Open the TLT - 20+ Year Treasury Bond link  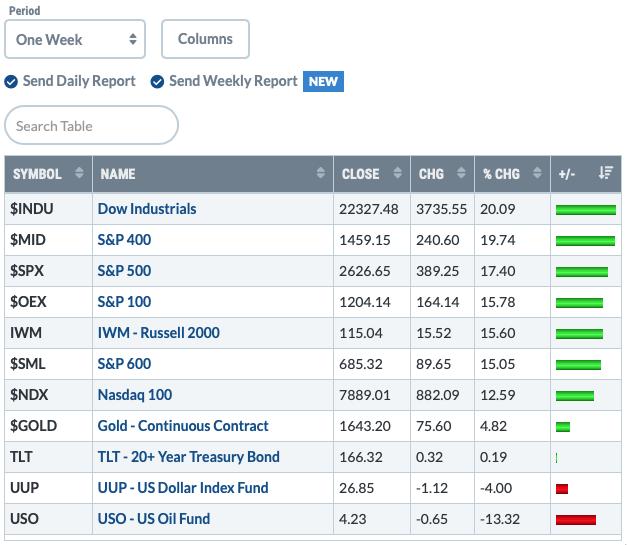point(188,457)
